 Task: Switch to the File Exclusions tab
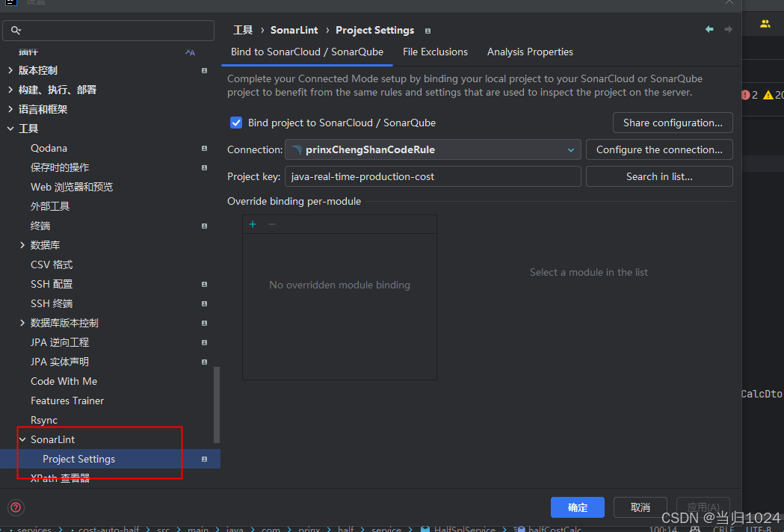point(435,52)
